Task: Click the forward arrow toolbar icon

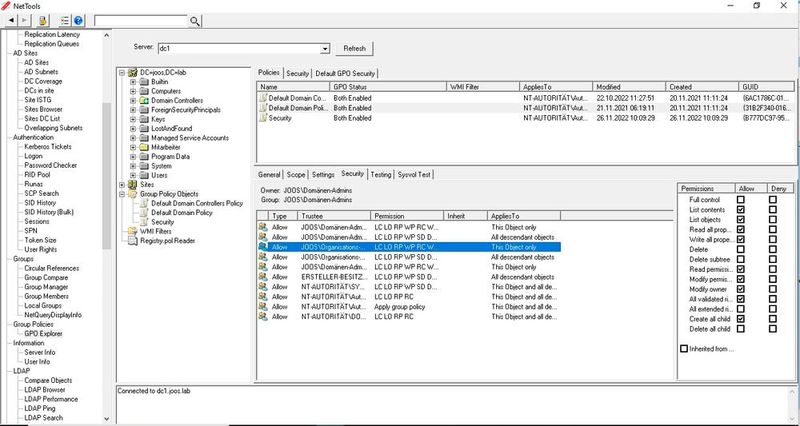Action: [x=24, y=20]
